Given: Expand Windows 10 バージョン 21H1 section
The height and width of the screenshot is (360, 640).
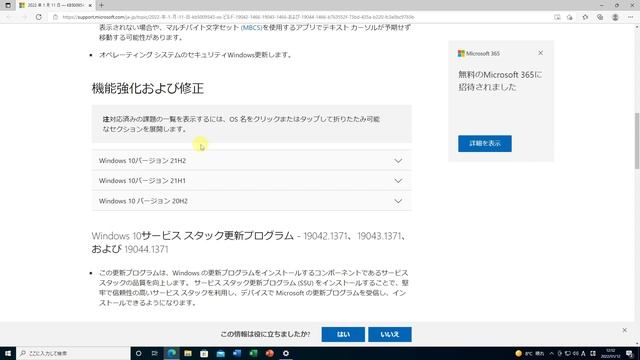Looking at the screenshot, I should coord(251,180).
